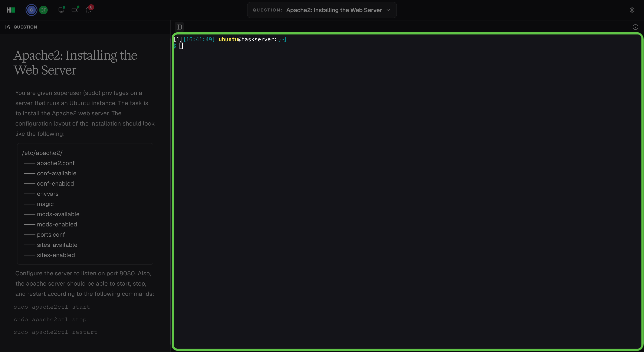Viewport: 644px width, 352px height.
Task: Select the QUESTION panel tab
Action: click(x=21, y=27)
